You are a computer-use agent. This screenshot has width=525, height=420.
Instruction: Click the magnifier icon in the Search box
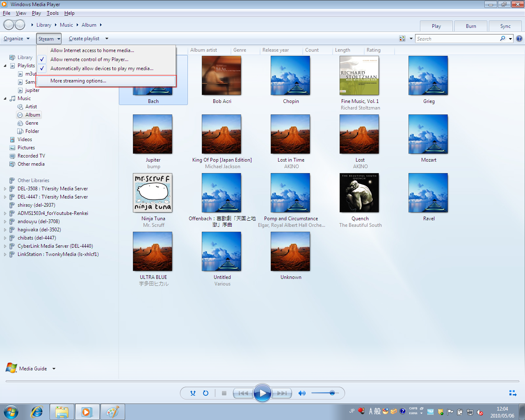(502, 39)
